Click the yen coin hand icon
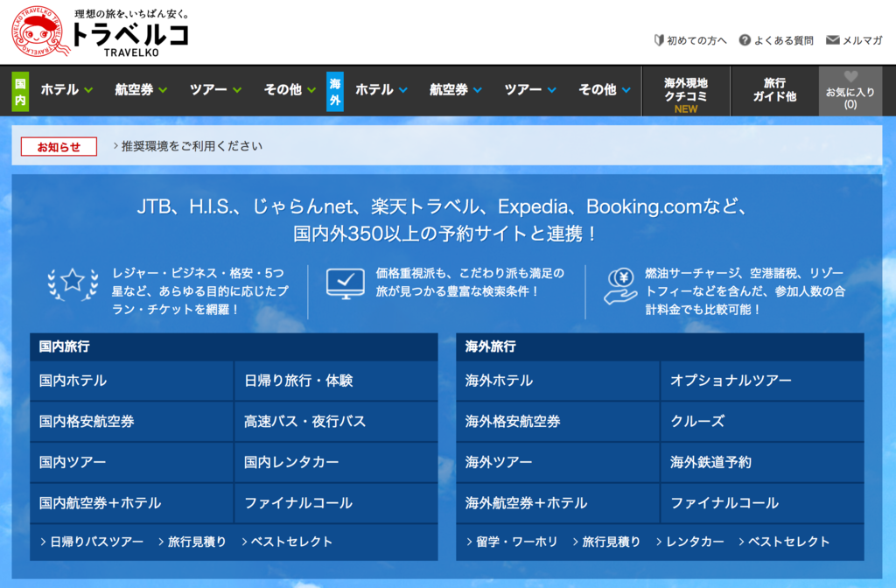 click(620, 286)
